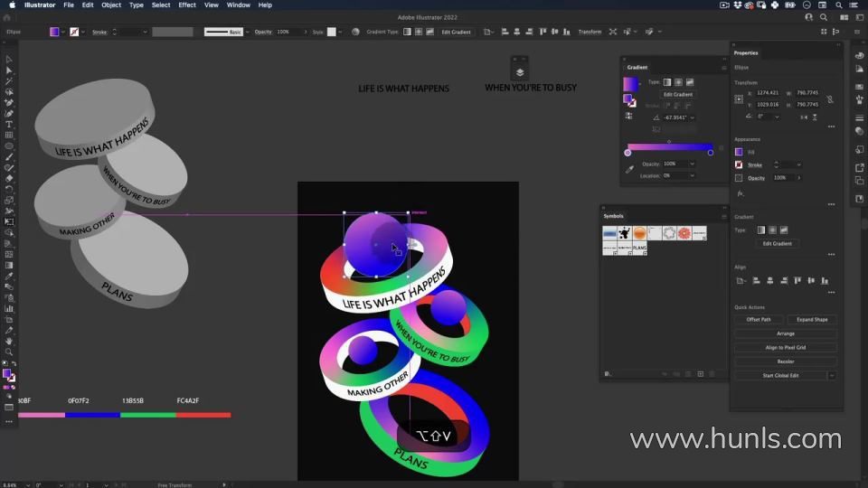The image size is (868, 488).
Task: Click the eyedropper icon in Gradient panel
Action: (x=629, y=169)
